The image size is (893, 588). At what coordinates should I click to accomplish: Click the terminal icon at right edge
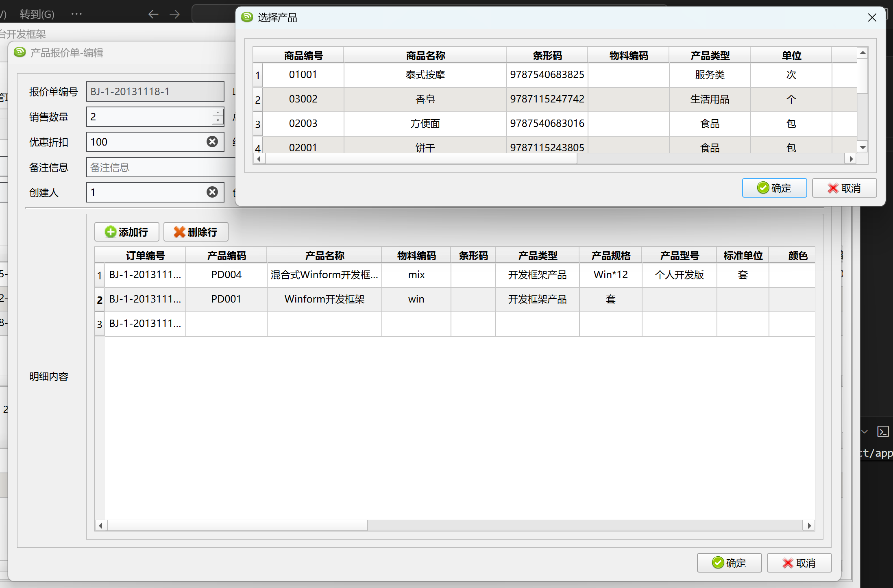883,431
